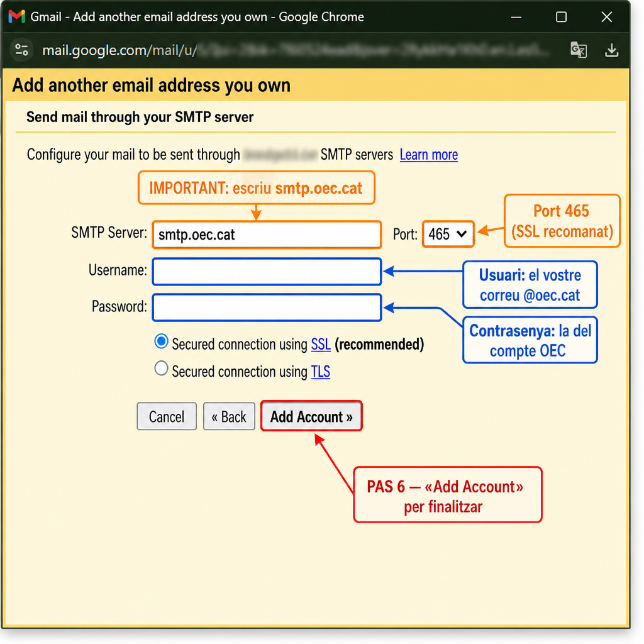Open the SSL hyperlink
This screenshot has width=644, height=644.
[x=321, y=344]
